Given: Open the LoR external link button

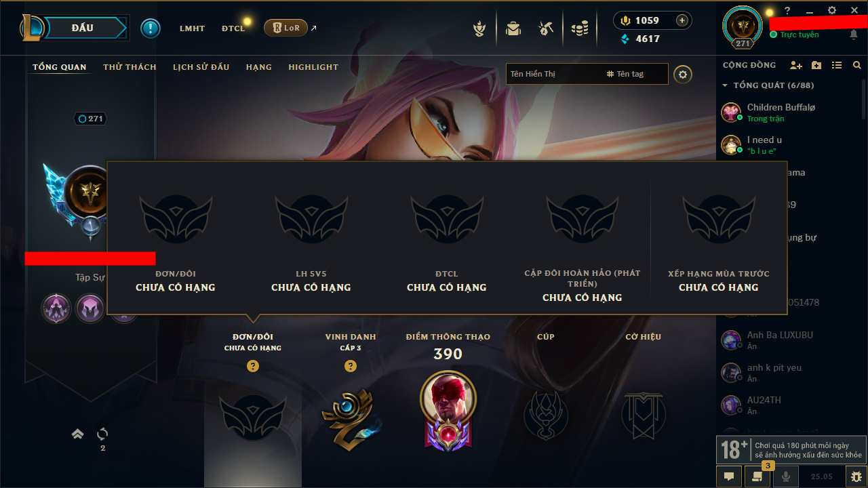Looking at the screenshot, I should click(x=285, y=28).
